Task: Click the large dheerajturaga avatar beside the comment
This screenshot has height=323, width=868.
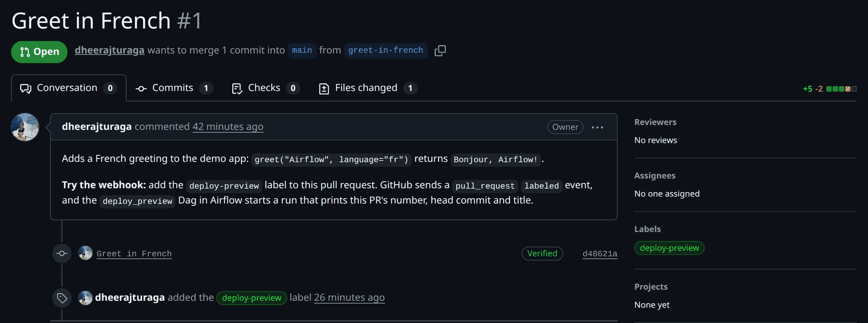Action: click(x=25, y=127)
